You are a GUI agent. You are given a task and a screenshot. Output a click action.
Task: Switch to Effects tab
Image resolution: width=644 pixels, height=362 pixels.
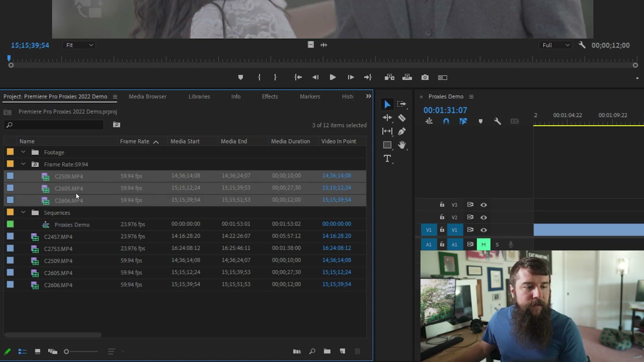[270, 97]
